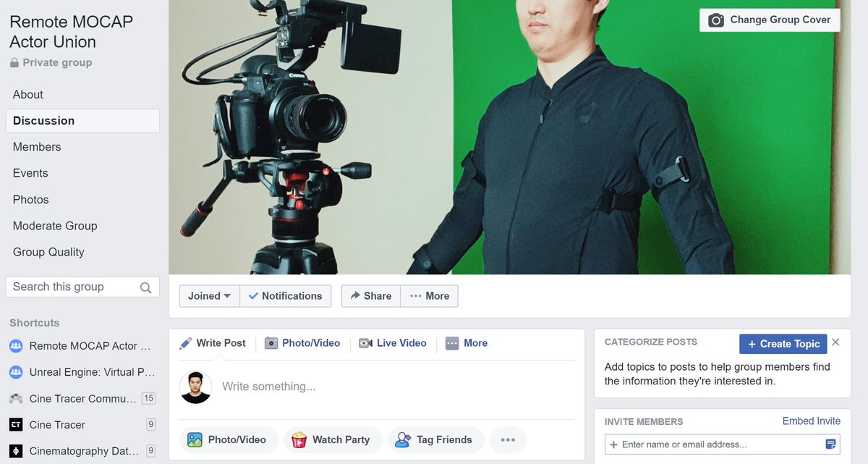Screen dimensions: 868x464
Task: Toggle group Notifications on or off
Action: (x=286, y=295)
